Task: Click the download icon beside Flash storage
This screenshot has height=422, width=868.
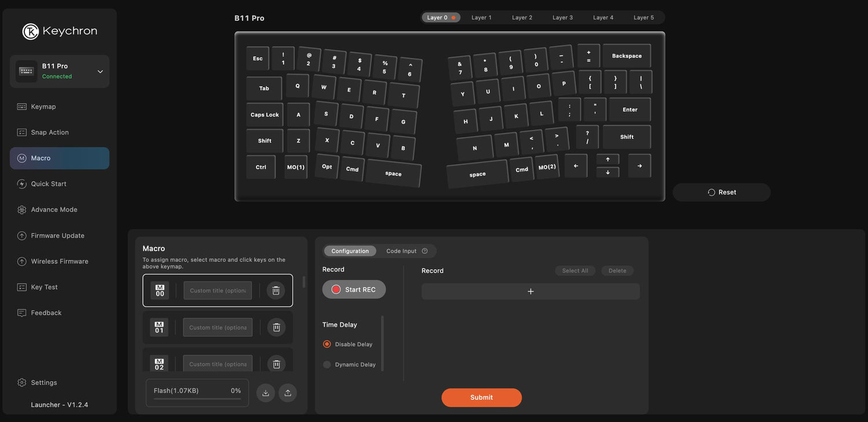Action: click(x=266, y=393)
